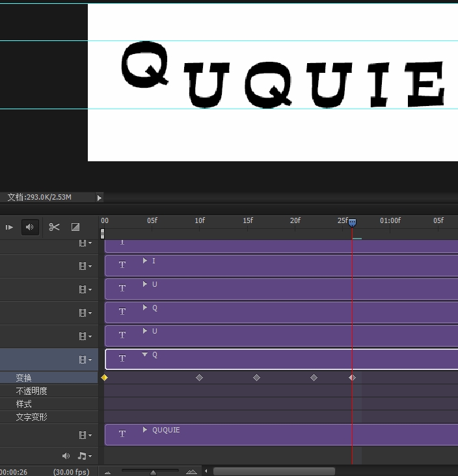
Task: Open the music note audio menu
Action: click(85, 456)
